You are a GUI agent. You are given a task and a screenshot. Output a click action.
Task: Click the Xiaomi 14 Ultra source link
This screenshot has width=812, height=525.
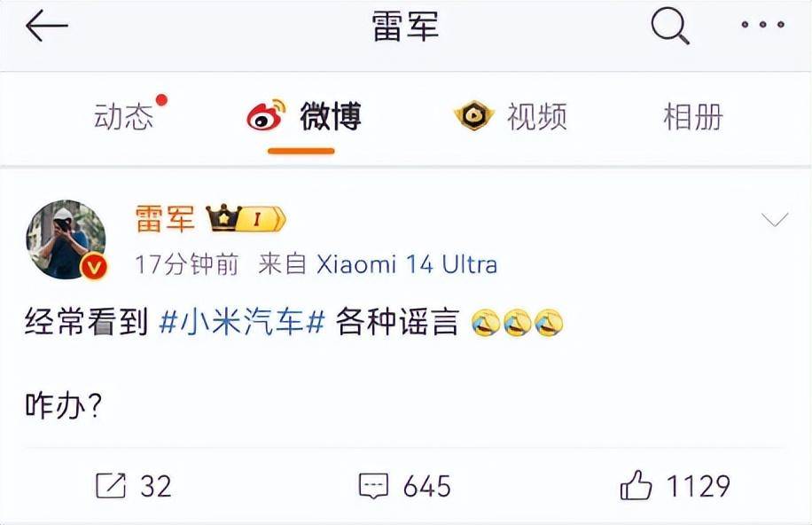(x=407, y=264)
